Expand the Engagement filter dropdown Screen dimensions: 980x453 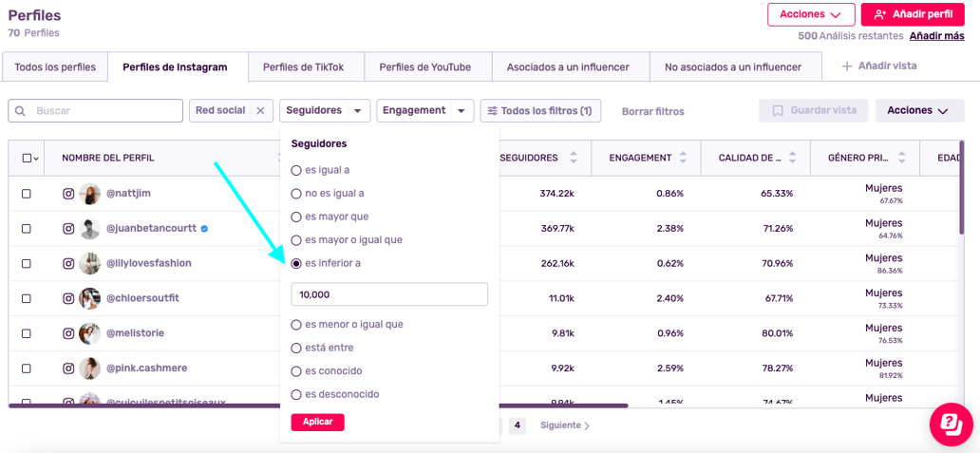pyautogui.click(x=462, y=110)
